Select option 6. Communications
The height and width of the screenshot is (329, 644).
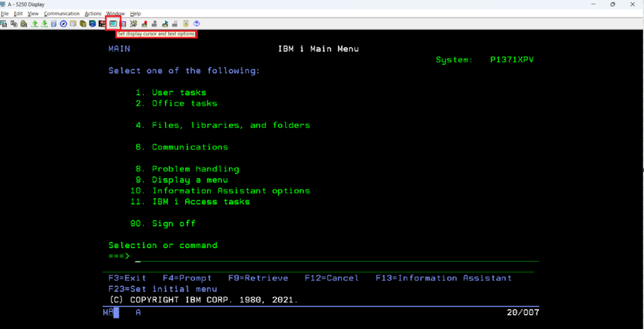pyautogui.click(x=181, y=147)
